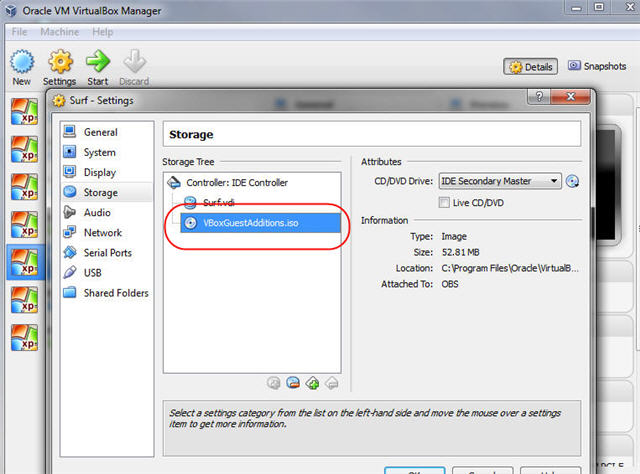Click the USB plug icon

(x=70, y=272)
